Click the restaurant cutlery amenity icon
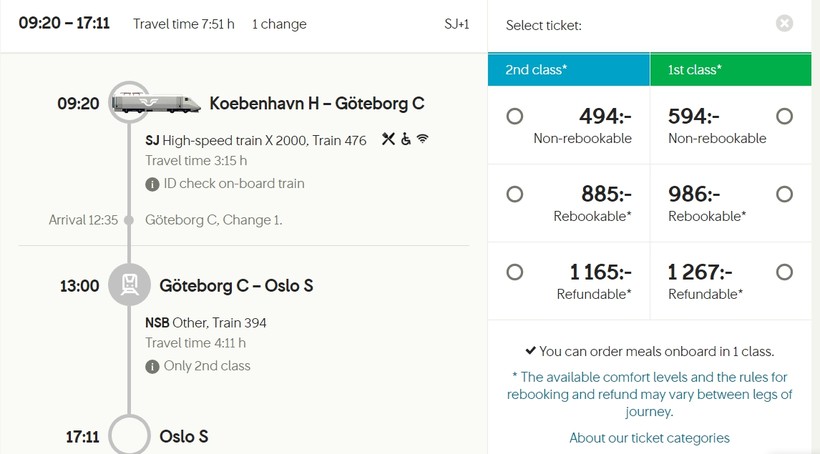The height and width of the screenshot is (454, 820). click(388, 139)
